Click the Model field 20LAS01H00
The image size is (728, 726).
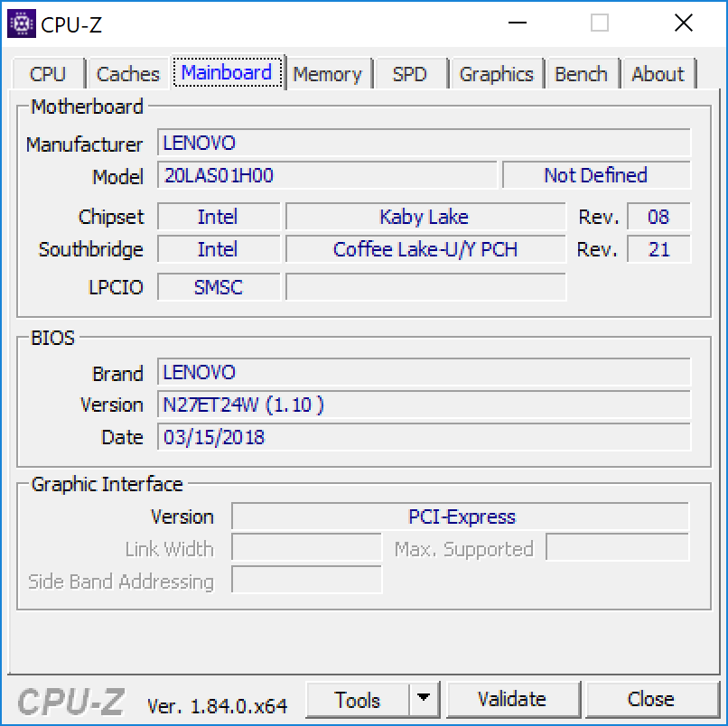pos(327,175)
